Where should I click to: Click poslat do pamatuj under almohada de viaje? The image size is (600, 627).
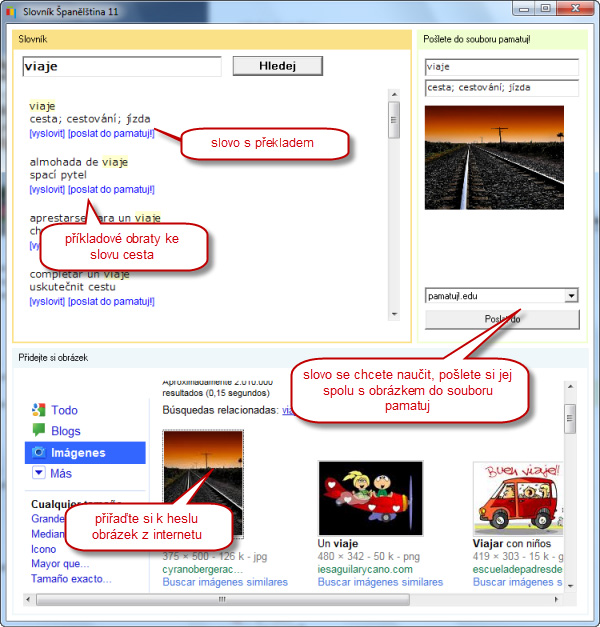point(111,190)
